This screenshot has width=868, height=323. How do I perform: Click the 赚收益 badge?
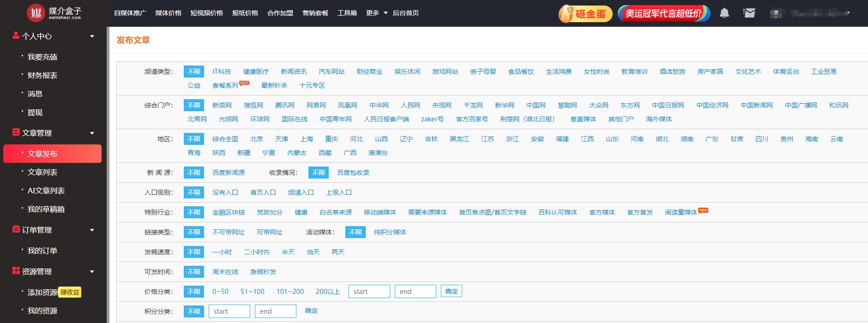coord(70,292)
